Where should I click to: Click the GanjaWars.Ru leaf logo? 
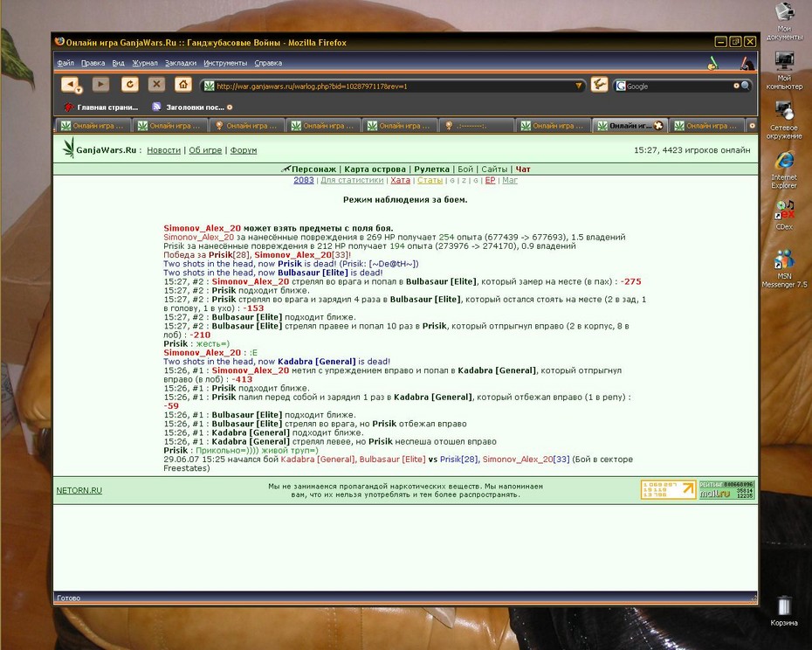68,148
